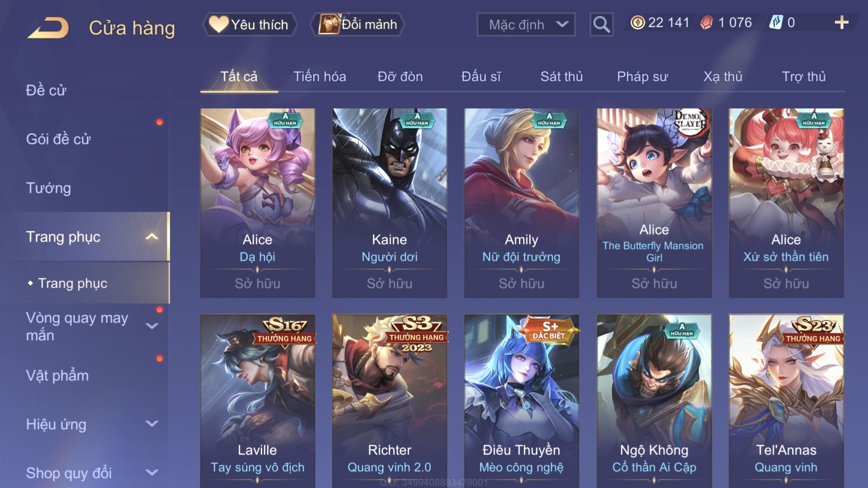Select the Pháp sư category tab

(x=642, y=77)
